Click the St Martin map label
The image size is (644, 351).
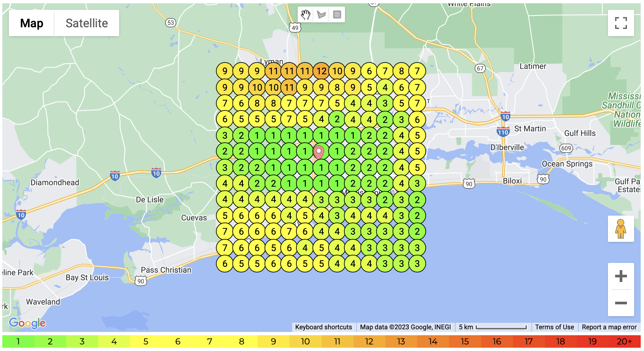tap(530, 129)
